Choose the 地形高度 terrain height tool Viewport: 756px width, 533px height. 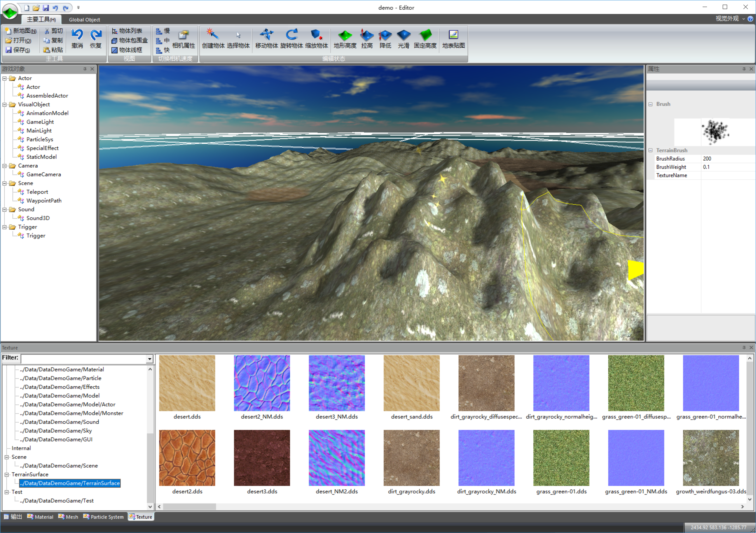[x=345, y=39]
